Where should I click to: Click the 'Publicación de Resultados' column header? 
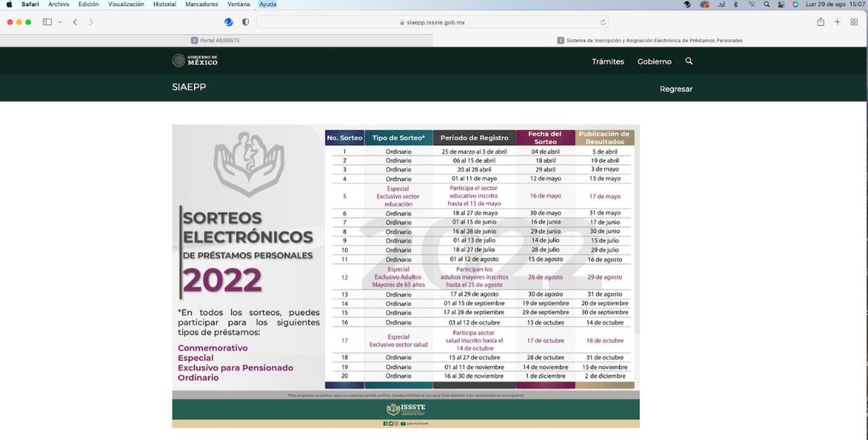point(605,137)
